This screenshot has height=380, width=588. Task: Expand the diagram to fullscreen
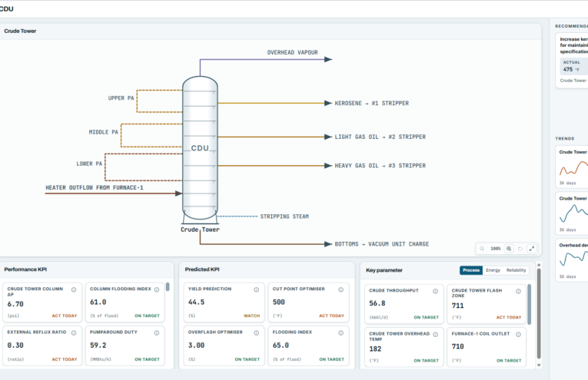click(531, 249)
